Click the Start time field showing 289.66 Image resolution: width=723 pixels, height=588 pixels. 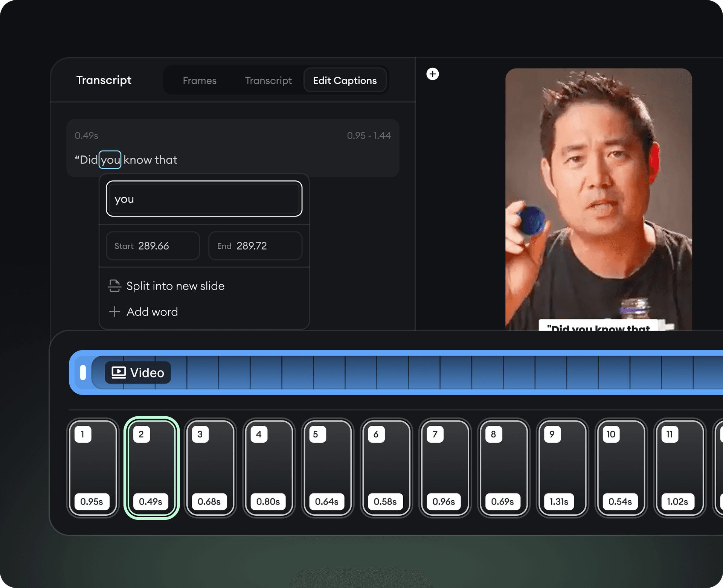(153, 246)
